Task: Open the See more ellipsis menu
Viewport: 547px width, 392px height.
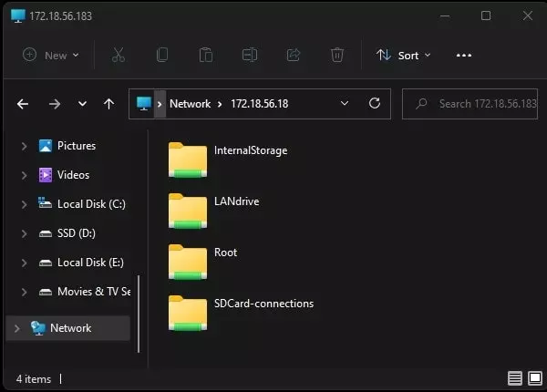Action: 464,55
